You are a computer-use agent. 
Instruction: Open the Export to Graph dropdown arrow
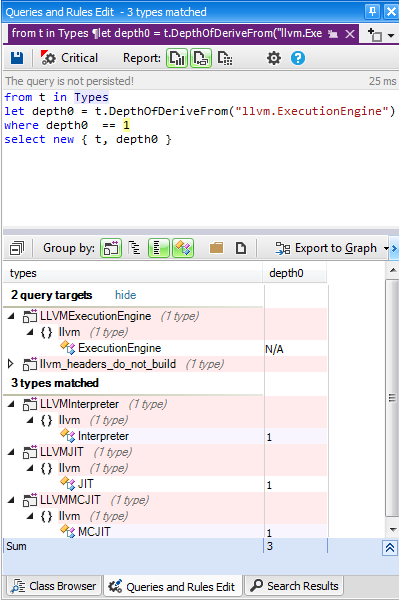coord(386,249)
